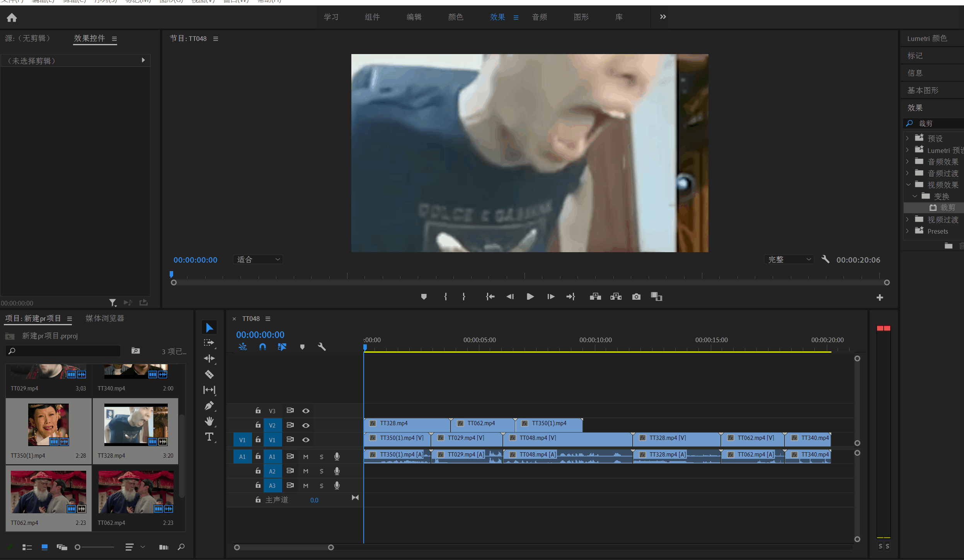
Task: Hide track V2 with eye icon
Action: (x=306, y=425)
